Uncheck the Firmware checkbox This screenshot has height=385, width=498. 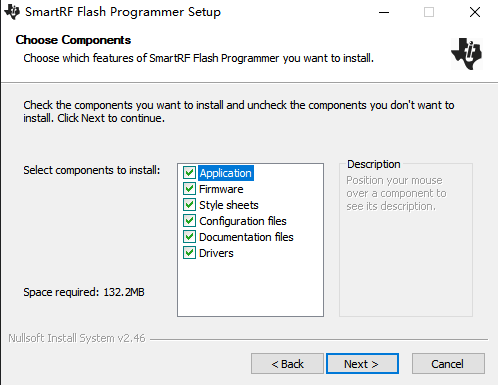pos(189,189)
